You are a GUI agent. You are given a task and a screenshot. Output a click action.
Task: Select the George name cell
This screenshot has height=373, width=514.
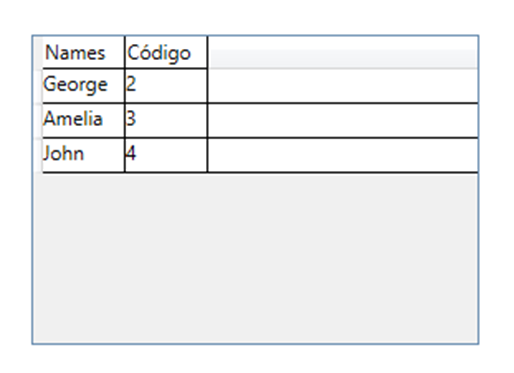point(84,86)
